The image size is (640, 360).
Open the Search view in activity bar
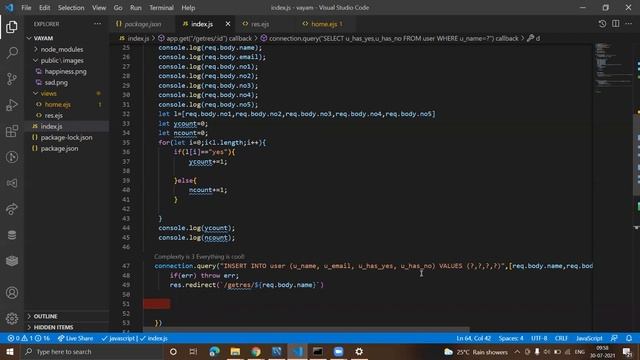click(12, 53)
